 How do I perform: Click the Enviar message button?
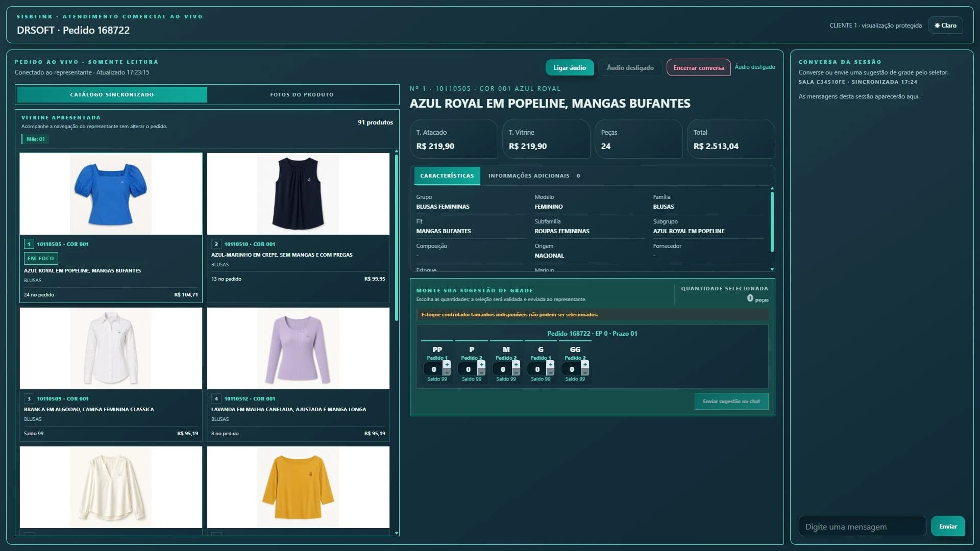[948, 527]
